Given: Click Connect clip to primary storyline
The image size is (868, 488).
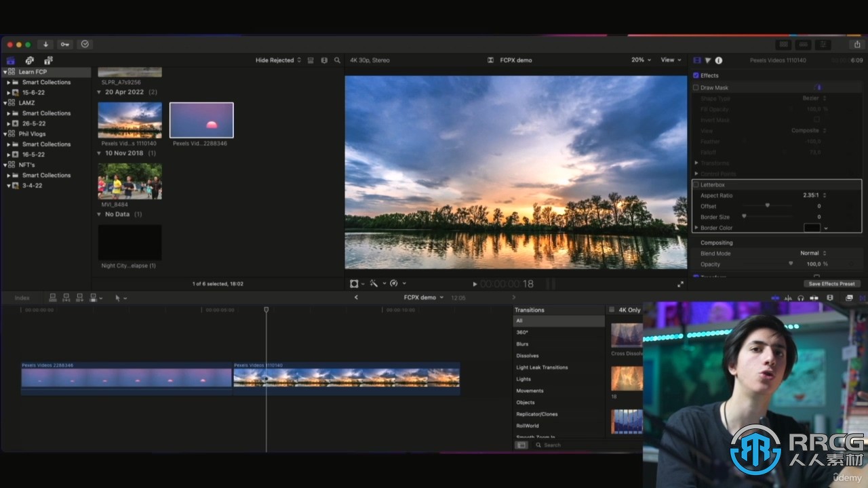Looking at the screenshot, I should tap(52, 298).
